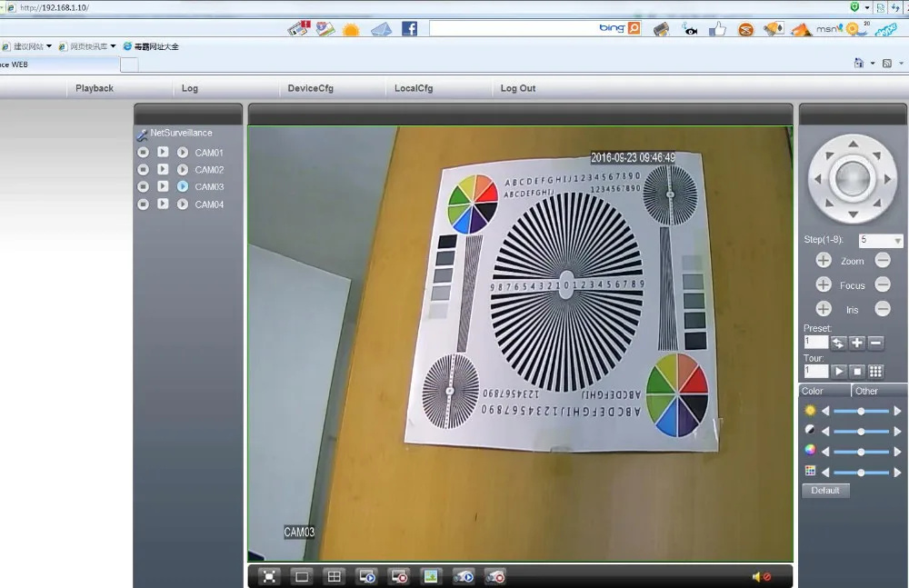Adjust the contrast slider

click(861, 432)
